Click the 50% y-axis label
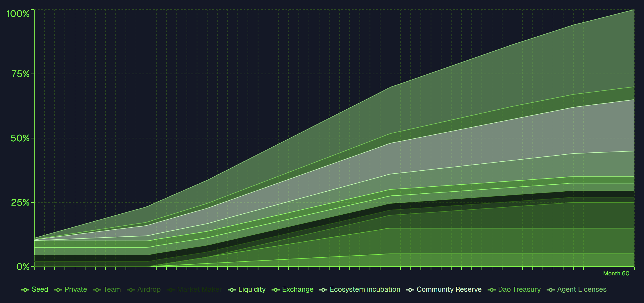The width and height of the screenshot is (644, 303). pos(20,138)
